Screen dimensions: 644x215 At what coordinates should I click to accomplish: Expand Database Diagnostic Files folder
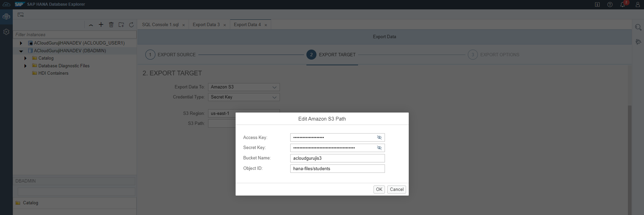click(25, 66)
